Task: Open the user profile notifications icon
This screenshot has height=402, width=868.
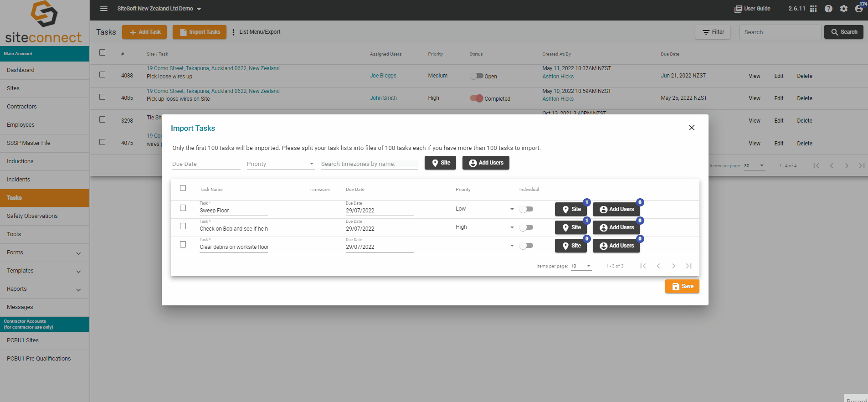Action: [x=859, y=8]
